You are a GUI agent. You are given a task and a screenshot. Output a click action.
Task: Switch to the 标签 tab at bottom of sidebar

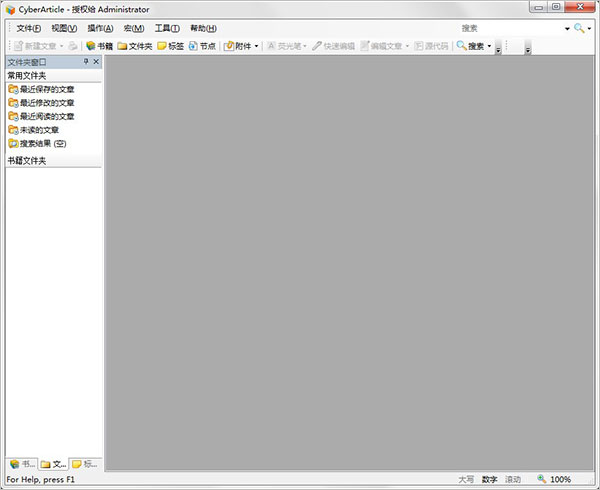point(85,464)
